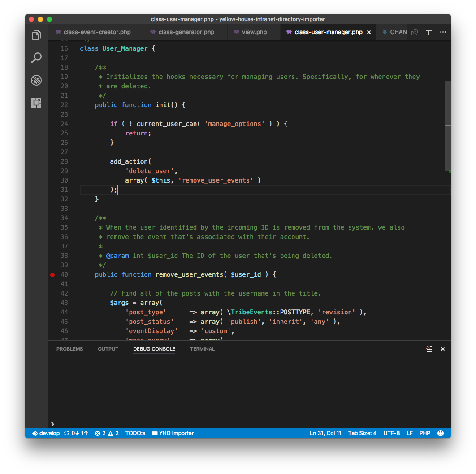This screenshot has height=474, width=476.
Task: Toggle the breakpoint on line 40
Action: tap(52, 274)
